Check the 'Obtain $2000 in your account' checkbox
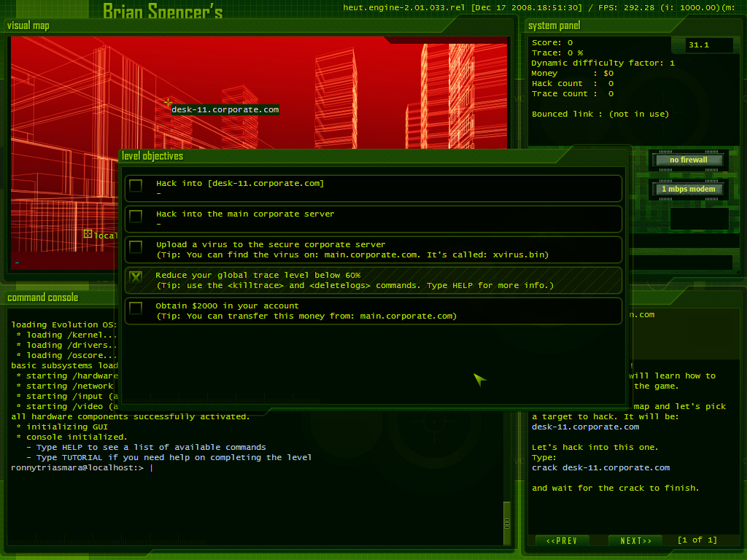 (136, 308)
